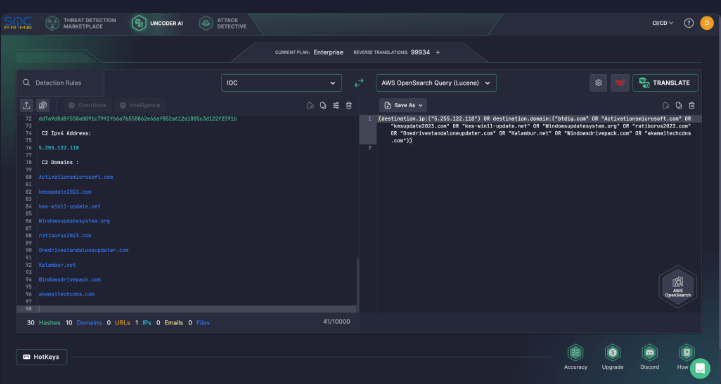Click the cubes icon beside upload
Viewport: 721px width, 384px height.
[43, 105]
